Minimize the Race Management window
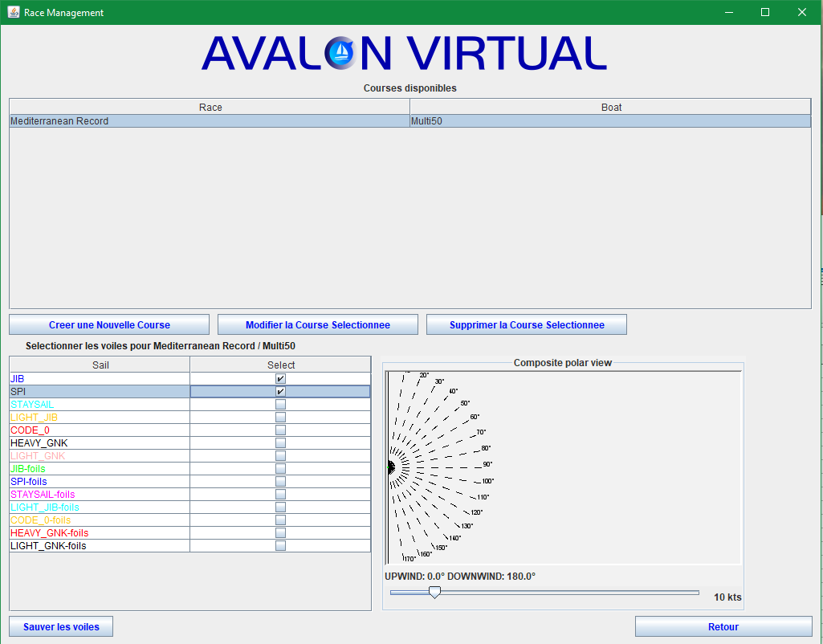The width and height of the screenshot is (823, 644). (729, 12)
